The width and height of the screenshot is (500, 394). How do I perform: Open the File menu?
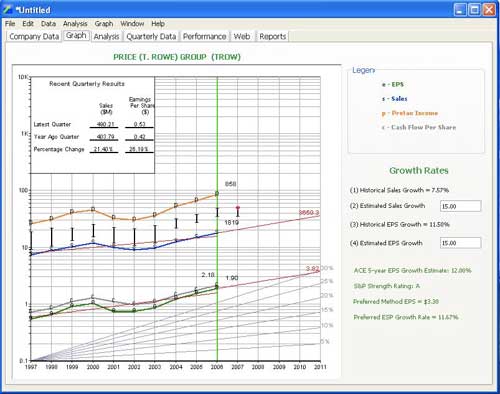[x=10, y=24]
